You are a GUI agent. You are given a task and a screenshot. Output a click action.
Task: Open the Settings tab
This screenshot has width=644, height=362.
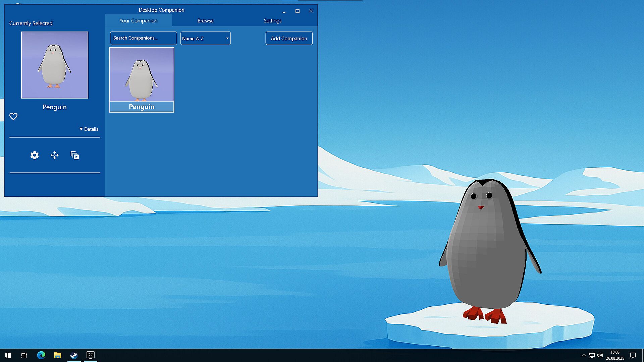272,20
